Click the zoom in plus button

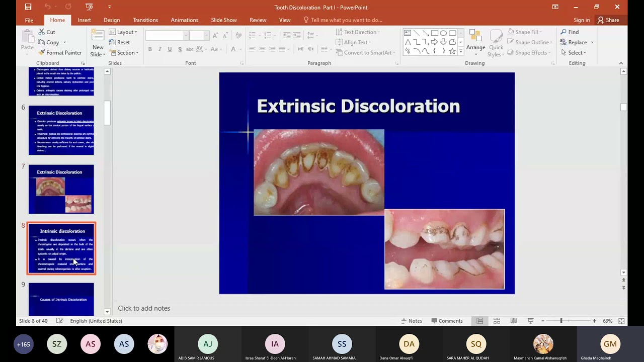(594, 321)
